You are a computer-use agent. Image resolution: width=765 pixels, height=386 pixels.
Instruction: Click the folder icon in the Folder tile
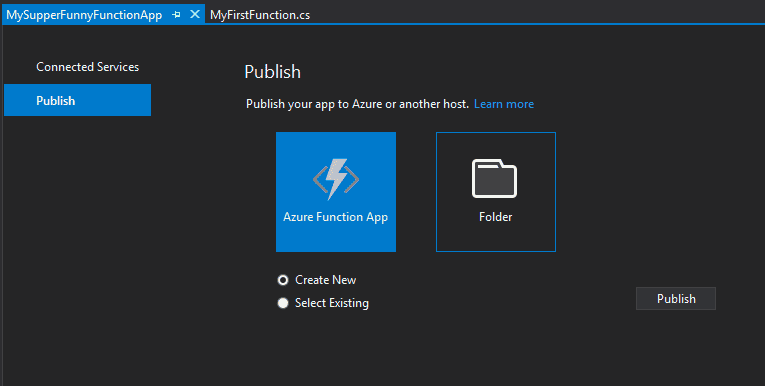pyautogui.click(x=494, y=179)
